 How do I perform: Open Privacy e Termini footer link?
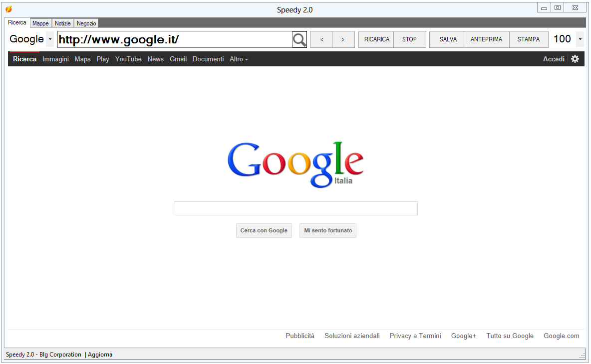415,336
